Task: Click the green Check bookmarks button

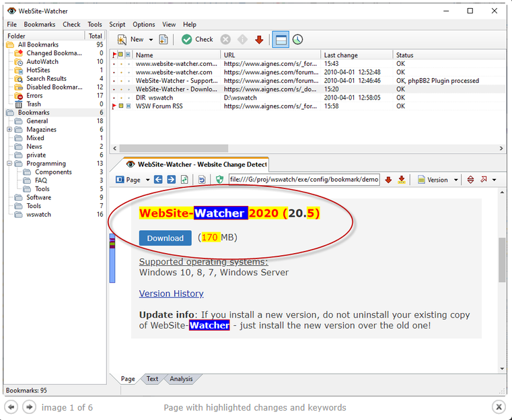Action: tap(197, 40)
